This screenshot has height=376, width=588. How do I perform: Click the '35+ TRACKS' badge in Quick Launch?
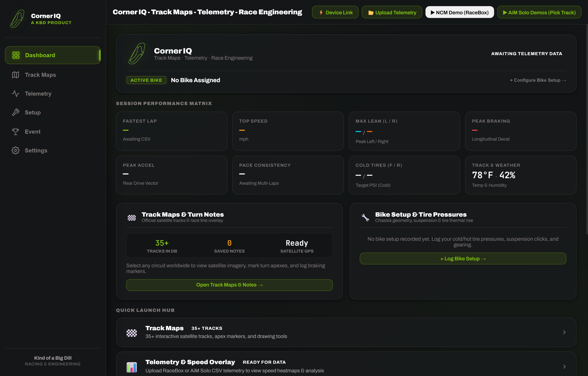(207, 328)
